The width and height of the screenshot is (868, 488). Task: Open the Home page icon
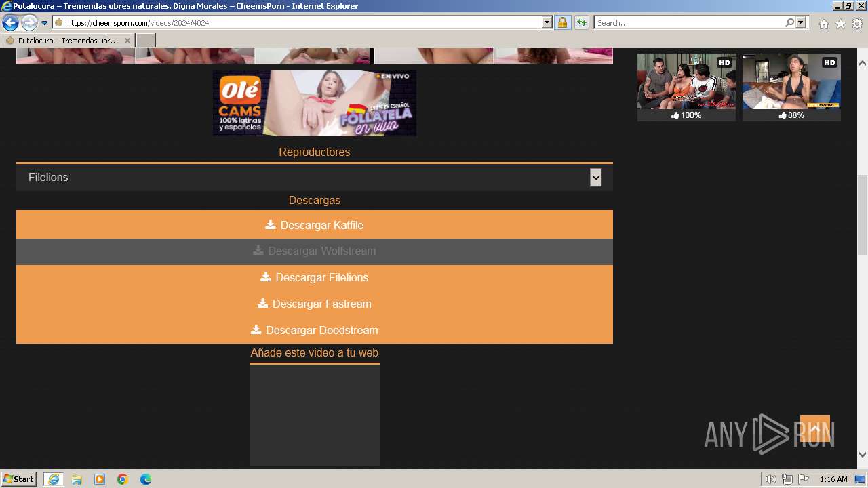click(823, 24)
